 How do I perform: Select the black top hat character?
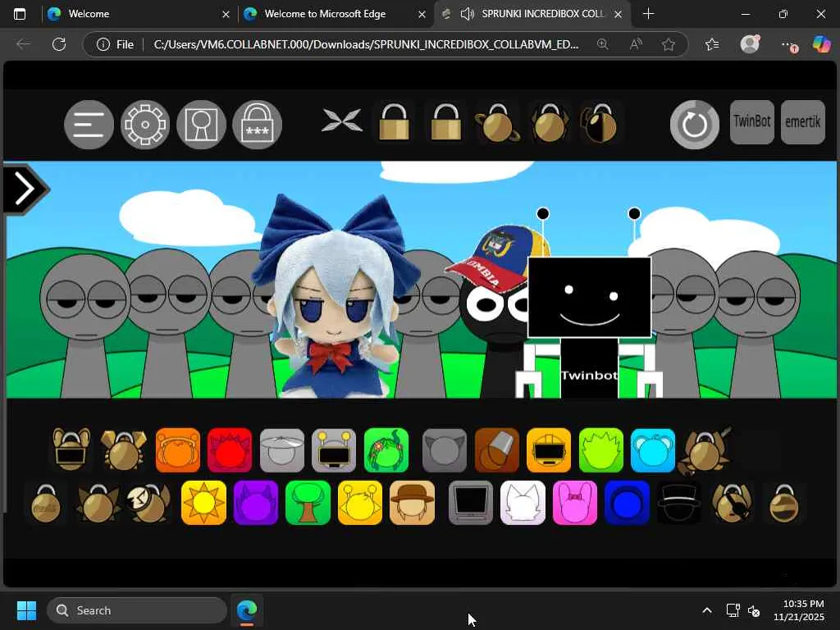(x=678, y=503)
